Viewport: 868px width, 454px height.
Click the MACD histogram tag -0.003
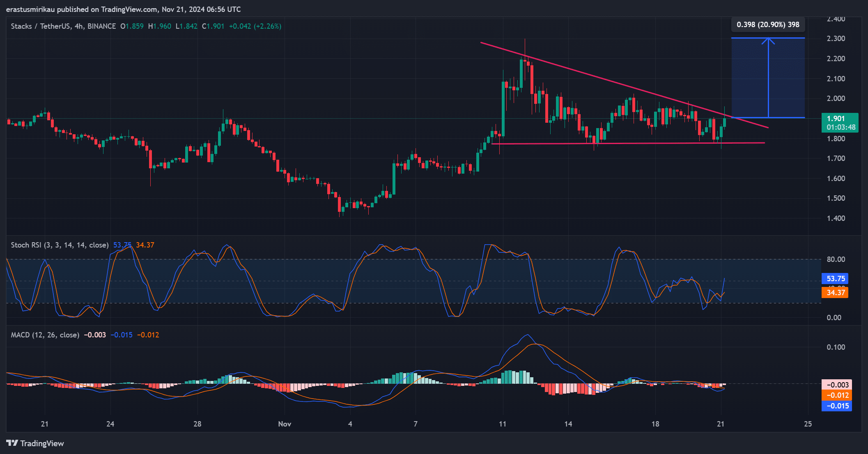(837, 385)
